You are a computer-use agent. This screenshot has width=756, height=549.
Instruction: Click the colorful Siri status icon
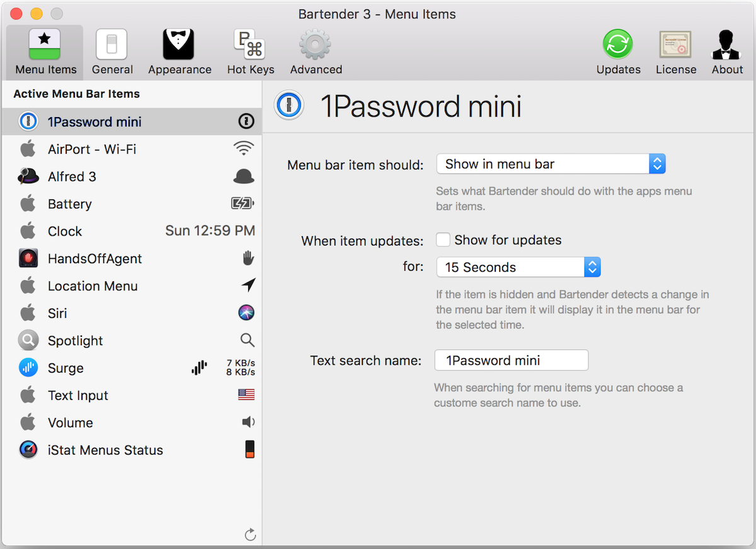point(246,312)
